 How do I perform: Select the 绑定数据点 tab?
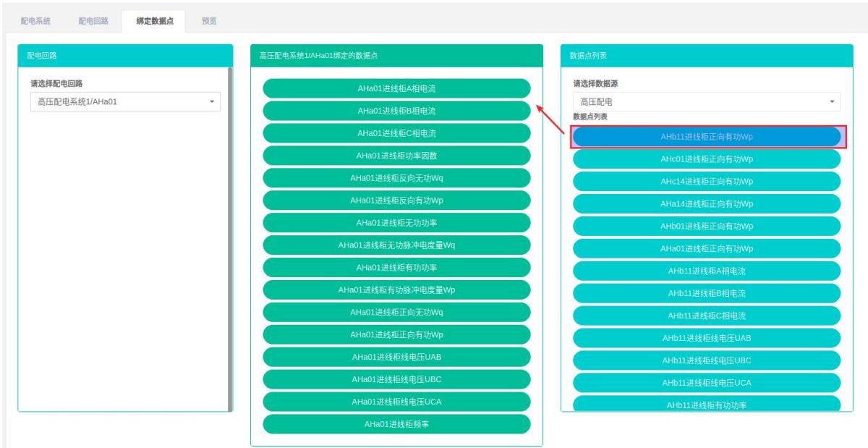pyautogui.click(x=154, y=20)
